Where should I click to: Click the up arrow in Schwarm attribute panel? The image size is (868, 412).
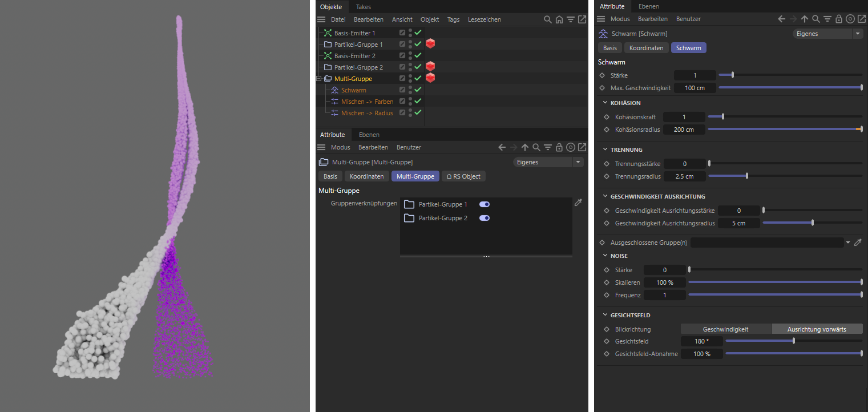coord(805,19)
